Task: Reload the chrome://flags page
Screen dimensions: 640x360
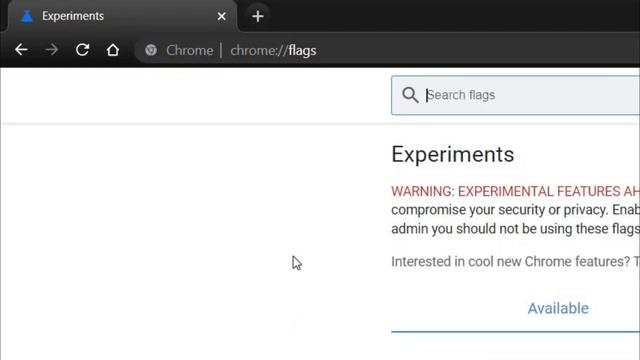Action: coord(82,50)
